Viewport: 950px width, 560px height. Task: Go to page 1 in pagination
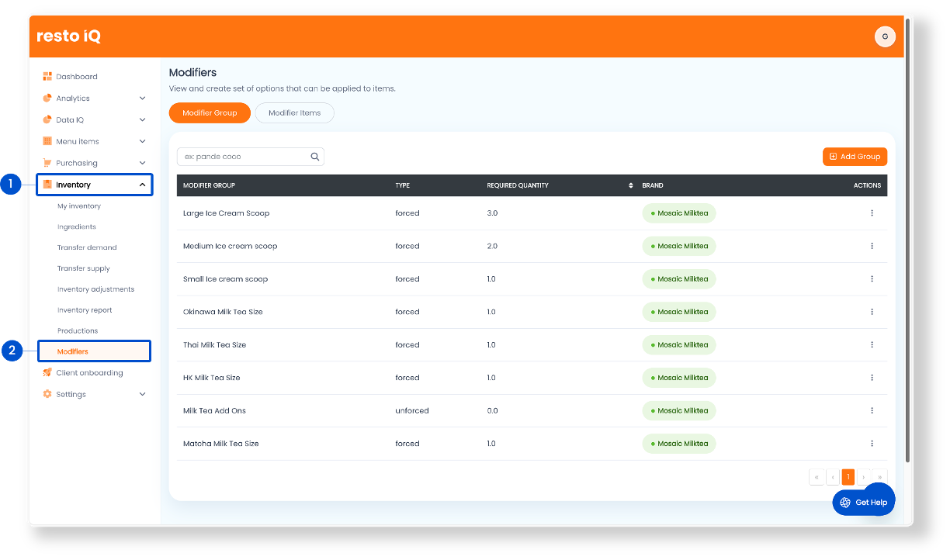click(848, 477)
